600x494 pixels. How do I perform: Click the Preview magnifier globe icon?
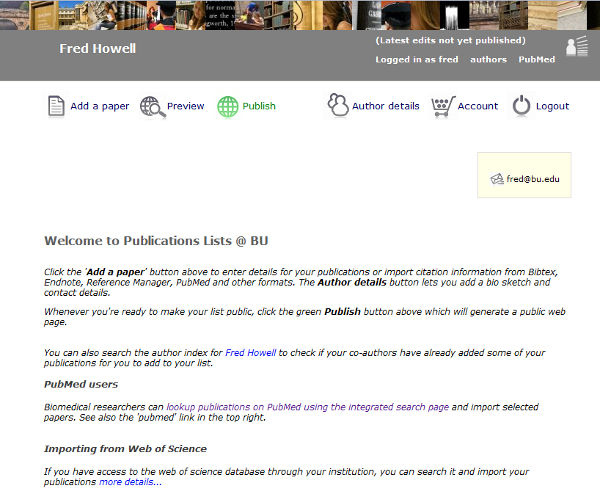pos(151,106)
